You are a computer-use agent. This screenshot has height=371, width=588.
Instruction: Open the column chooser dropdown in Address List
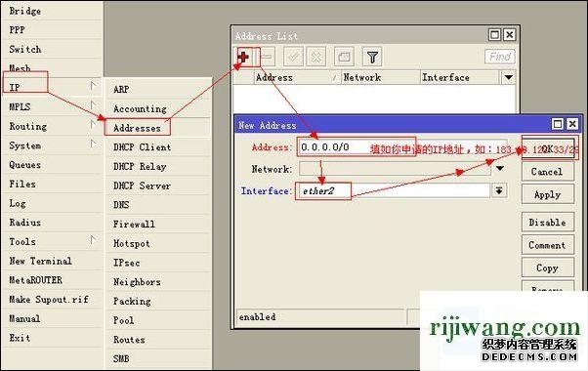[x=509, y=77]
